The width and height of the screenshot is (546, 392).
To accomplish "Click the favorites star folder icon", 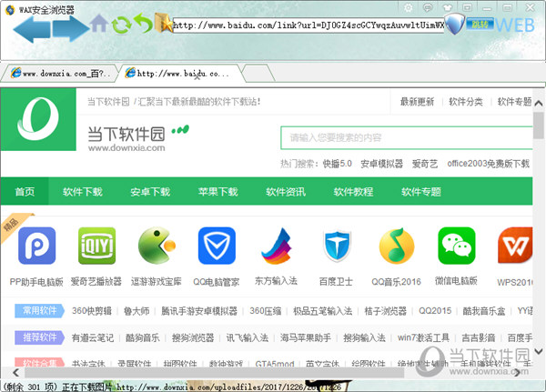I will [163, 23].
